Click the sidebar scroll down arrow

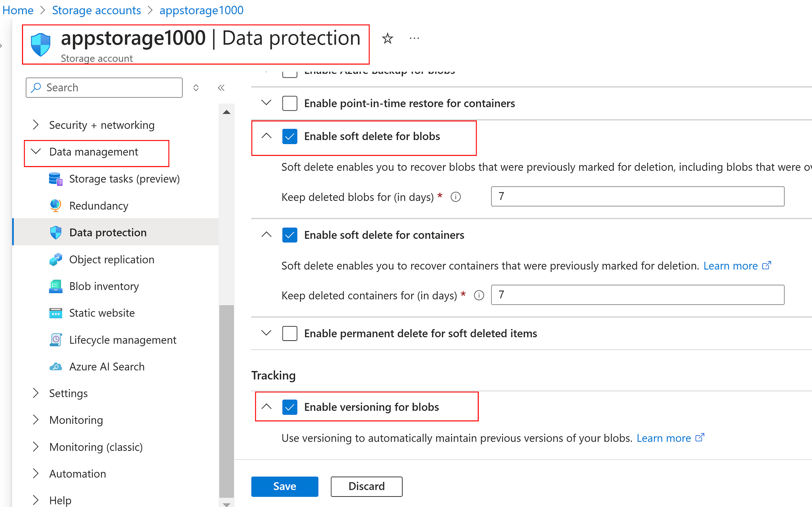click(x=227, y=504)
